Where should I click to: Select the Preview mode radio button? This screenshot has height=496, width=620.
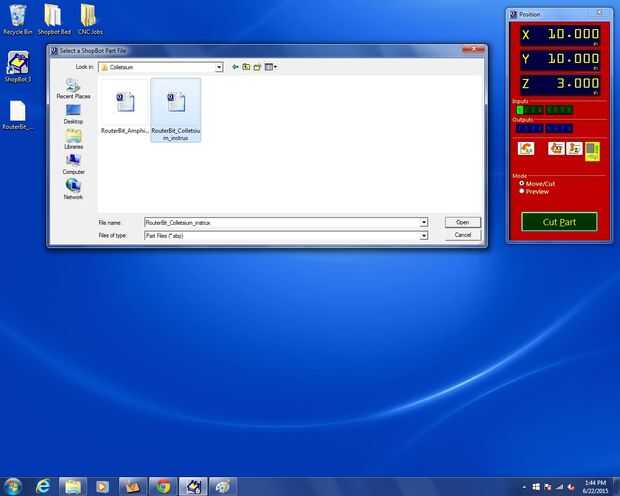tap(522, 191)
